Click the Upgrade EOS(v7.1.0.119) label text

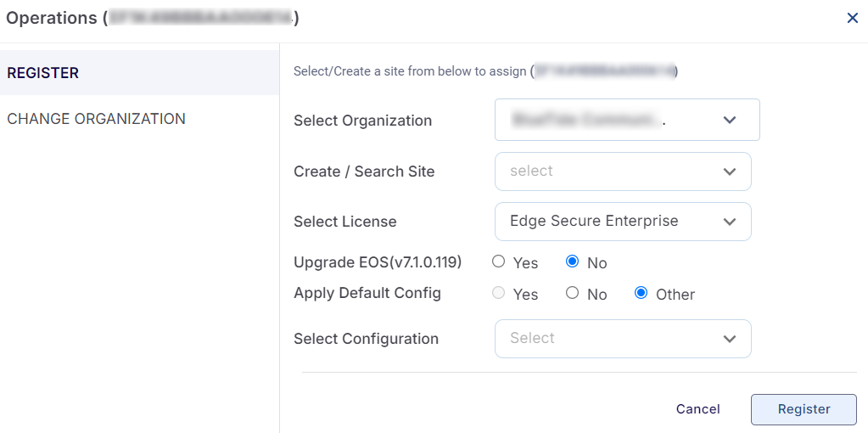(x=378, y=262)
